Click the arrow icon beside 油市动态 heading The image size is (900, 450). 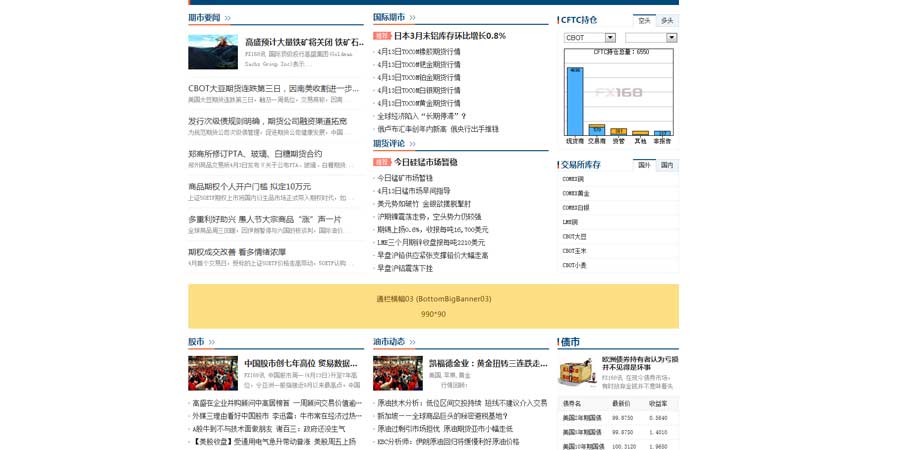413,342
